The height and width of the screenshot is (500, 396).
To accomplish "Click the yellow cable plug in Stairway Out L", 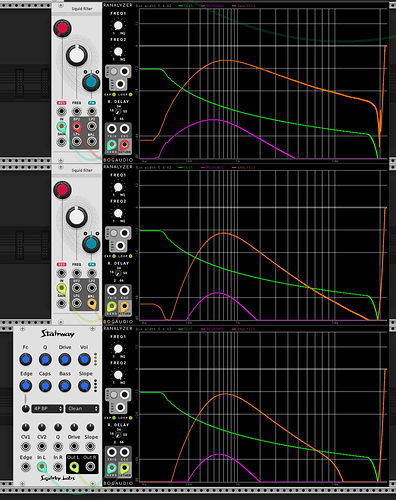I will click(x=74, y=467).
